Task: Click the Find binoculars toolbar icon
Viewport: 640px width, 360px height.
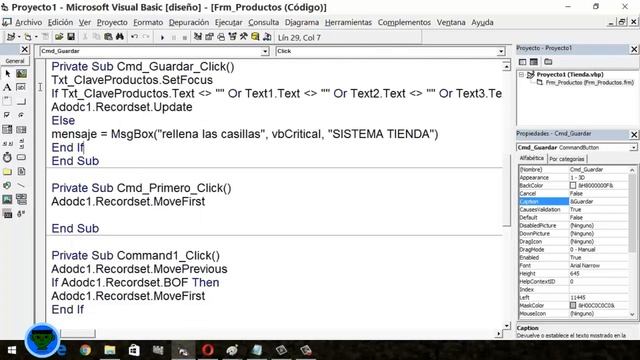Action: coord(120,37)
